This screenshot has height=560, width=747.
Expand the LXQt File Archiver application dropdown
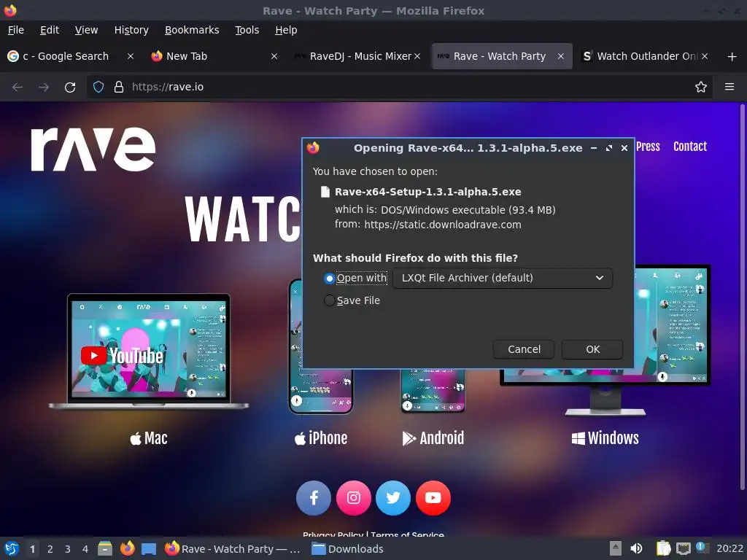pos(503,278)
